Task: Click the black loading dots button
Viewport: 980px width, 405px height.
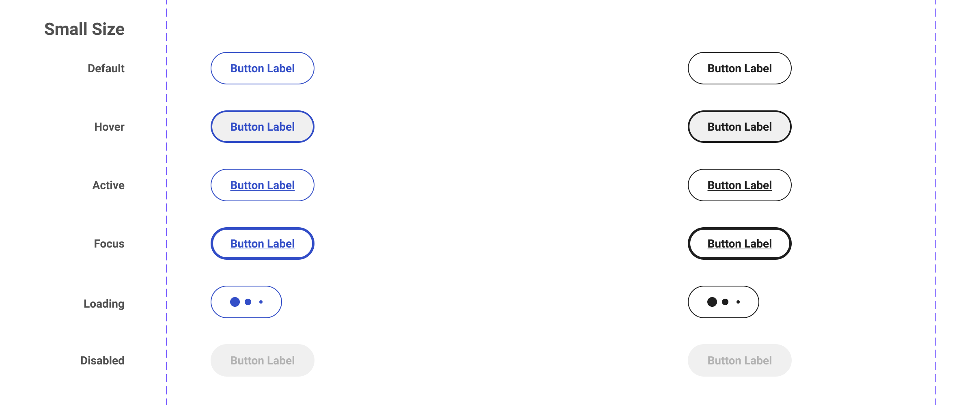Action: (723, 302)
